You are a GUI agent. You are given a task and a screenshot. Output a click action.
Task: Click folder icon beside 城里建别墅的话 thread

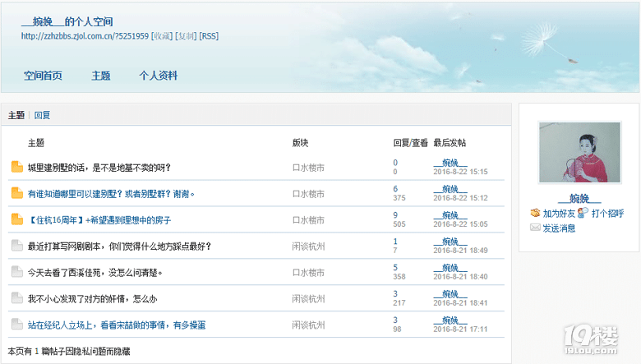pos(16,167)
